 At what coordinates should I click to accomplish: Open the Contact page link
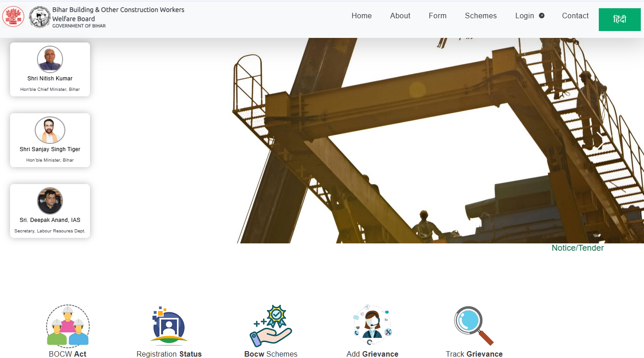(x=575, y=16)
